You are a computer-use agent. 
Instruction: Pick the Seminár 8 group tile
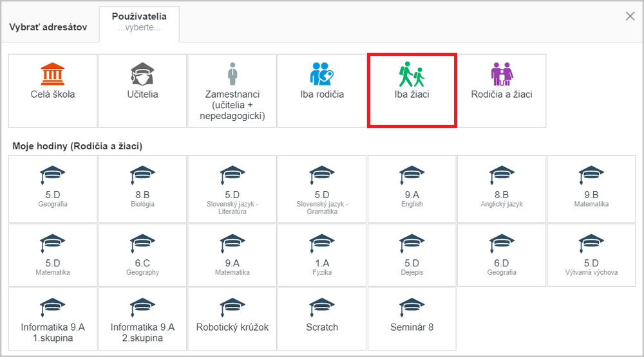tap(412, 319)
